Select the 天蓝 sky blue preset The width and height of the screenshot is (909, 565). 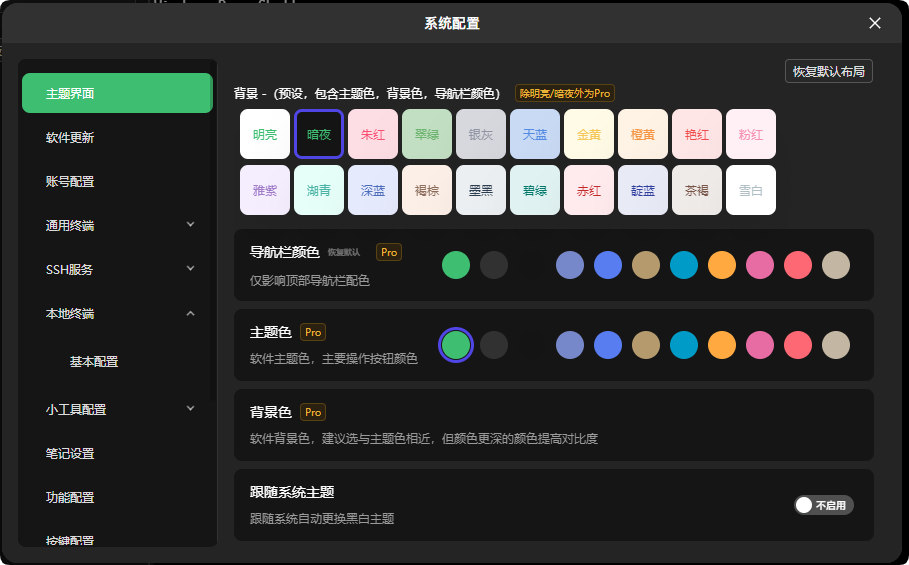click(535, 134)
